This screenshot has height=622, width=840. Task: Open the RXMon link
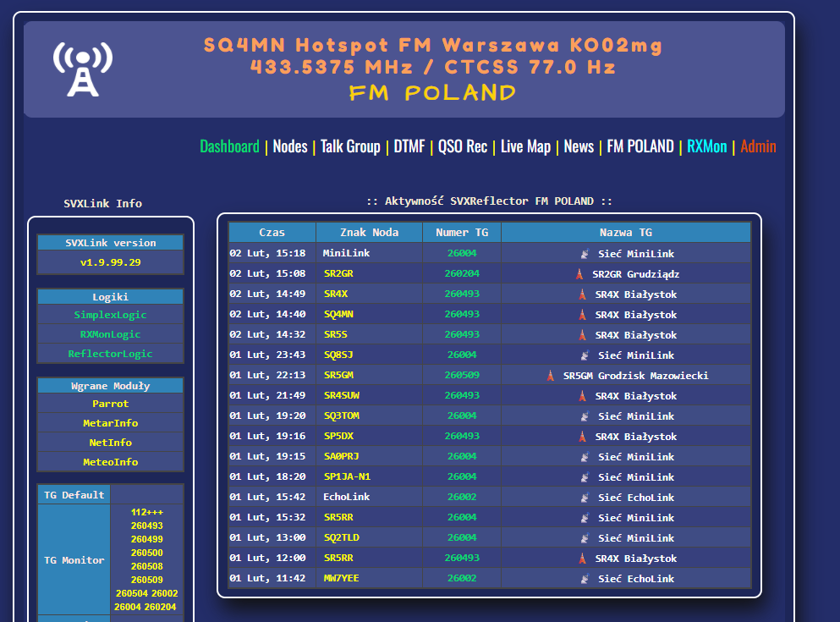point(706,146)
